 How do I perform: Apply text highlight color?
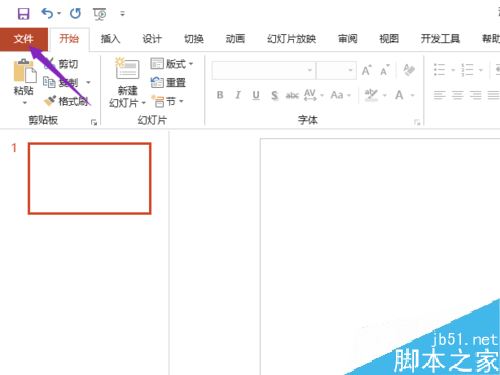pos(371,95)
